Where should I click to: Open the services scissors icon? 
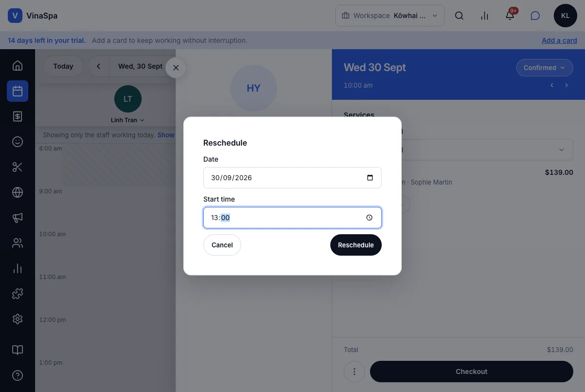[18, 167]
